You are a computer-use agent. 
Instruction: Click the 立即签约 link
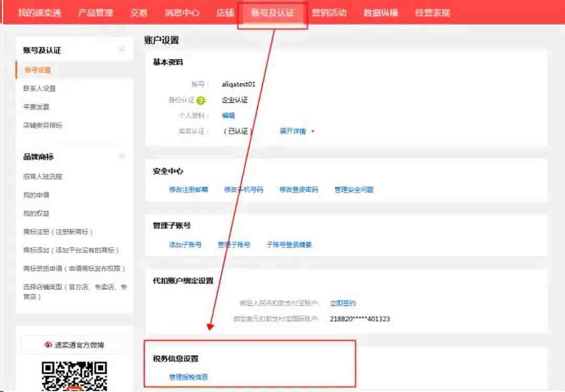click(343, 303)
